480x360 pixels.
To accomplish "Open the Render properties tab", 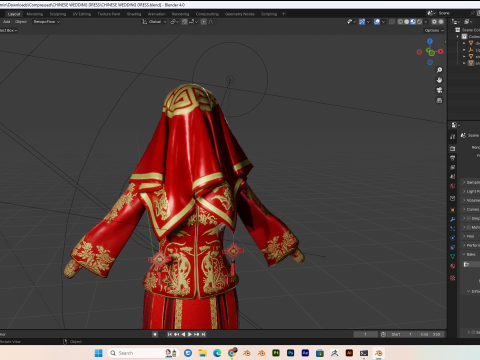I will click(x=452, y=149).
